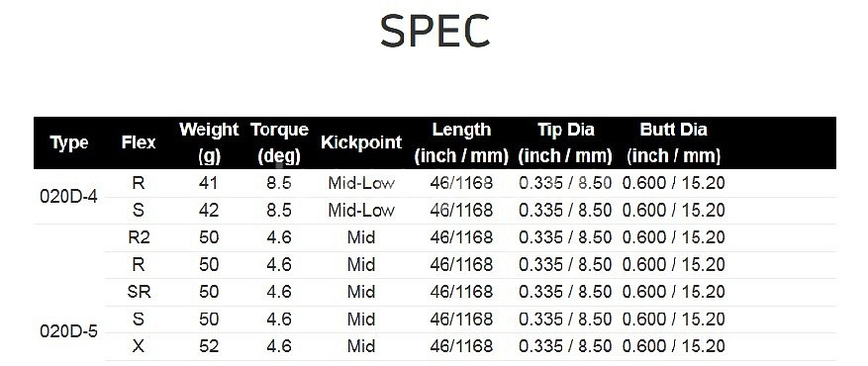Select the Kickpoint column header

click(x=361, y=142)
